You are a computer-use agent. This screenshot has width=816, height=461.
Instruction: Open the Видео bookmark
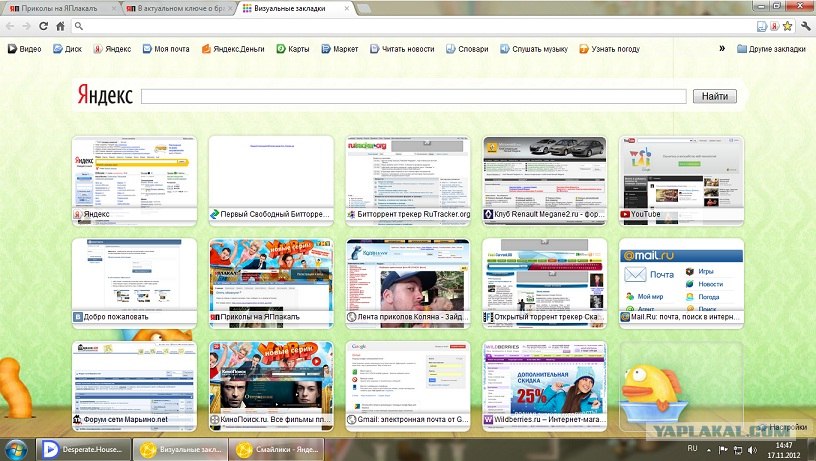(25, 48)
